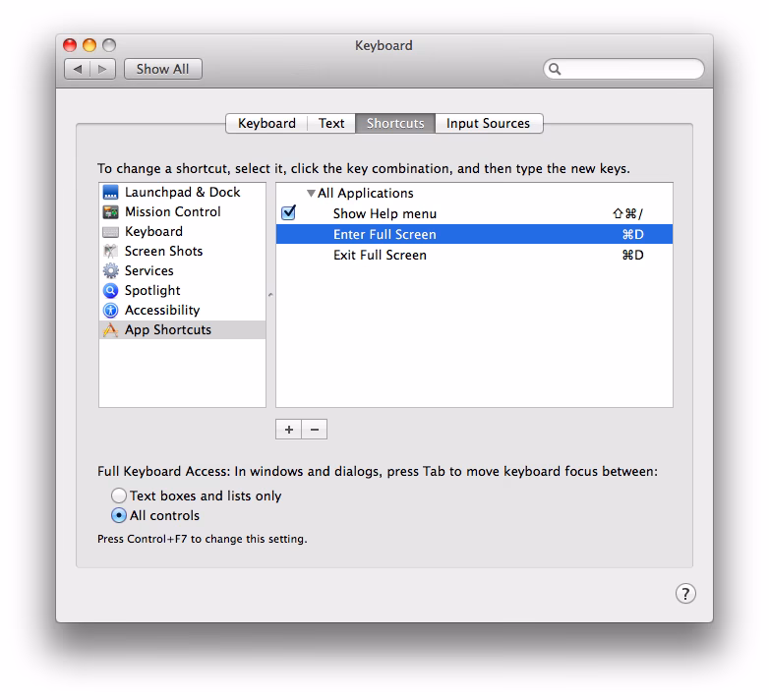
Task: Minimize the window with yellow button
Action: click(89, 45)
